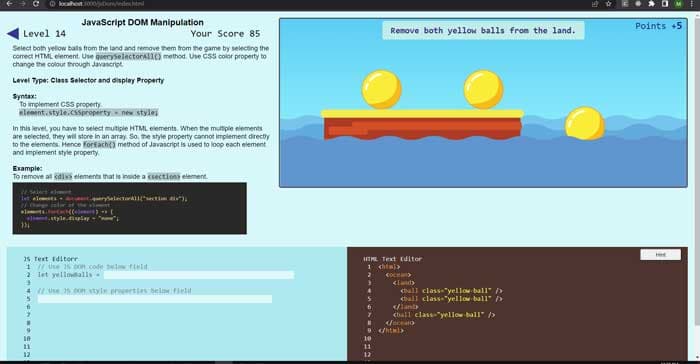Go to previous level with blue triangle
700x364 pixels.
click(13, 33)
